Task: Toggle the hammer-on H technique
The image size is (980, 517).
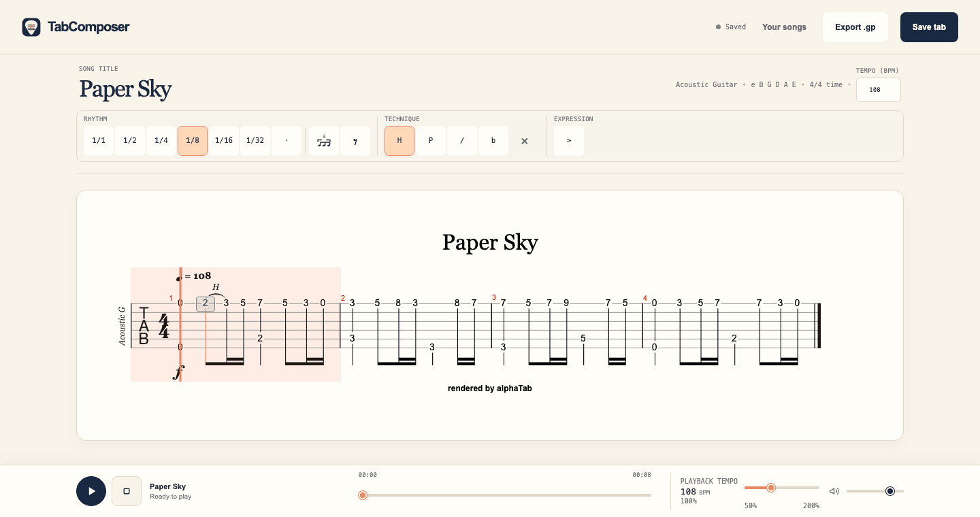Action: pos(399,141)
